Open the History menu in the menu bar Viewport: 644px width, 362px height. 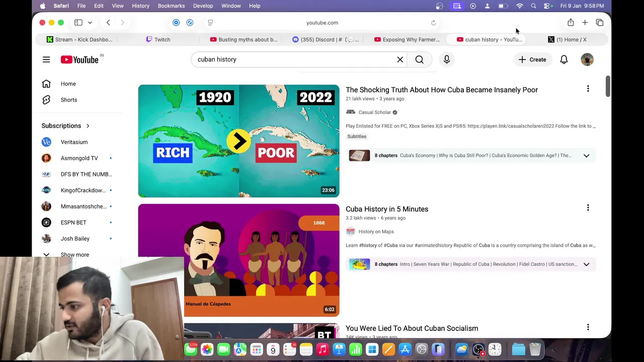coord(140,6)
